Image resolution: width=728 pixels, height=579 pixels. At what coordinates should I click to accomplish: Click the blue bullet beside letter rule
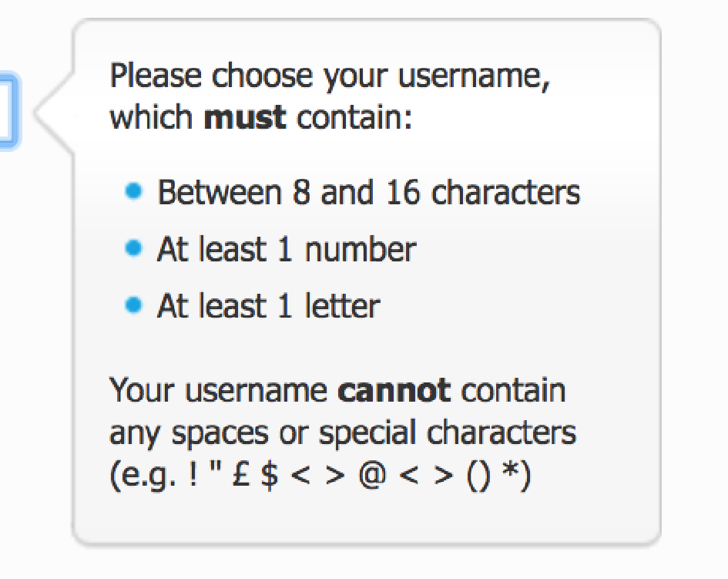click(134, 305)
